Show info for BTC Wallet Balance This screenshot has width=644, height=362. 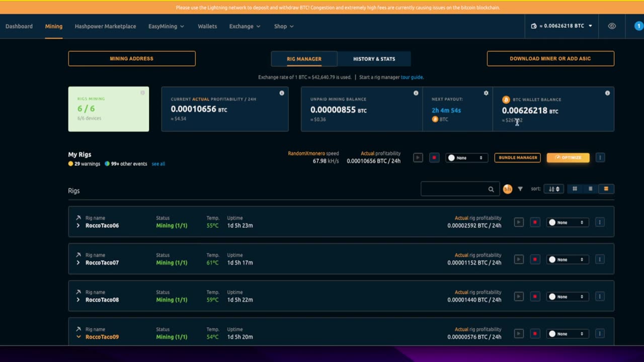pyautogui.click(x=607, y=93)
